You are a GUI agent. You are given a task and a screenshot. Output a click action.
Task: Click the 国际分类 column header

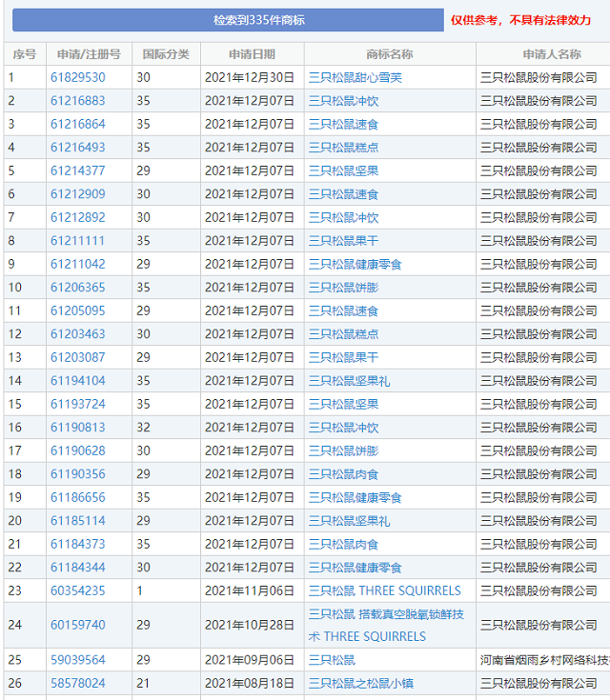point(166,54)
